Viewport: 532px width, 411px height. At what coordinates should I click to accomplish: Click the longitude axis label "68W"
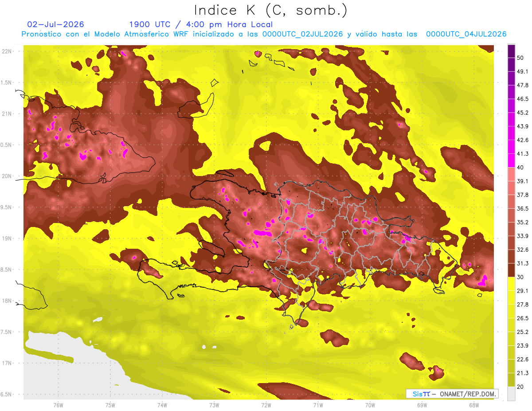[x=474, y=405]
